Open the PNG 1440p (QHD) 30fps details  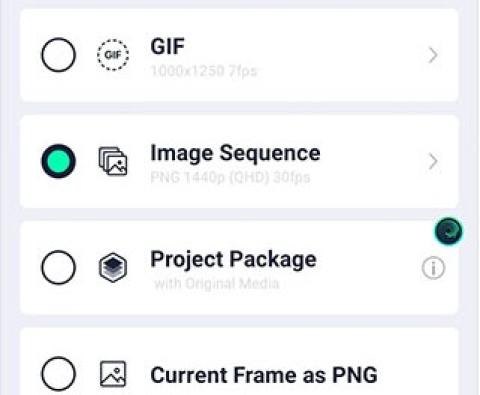coord(230,177)
